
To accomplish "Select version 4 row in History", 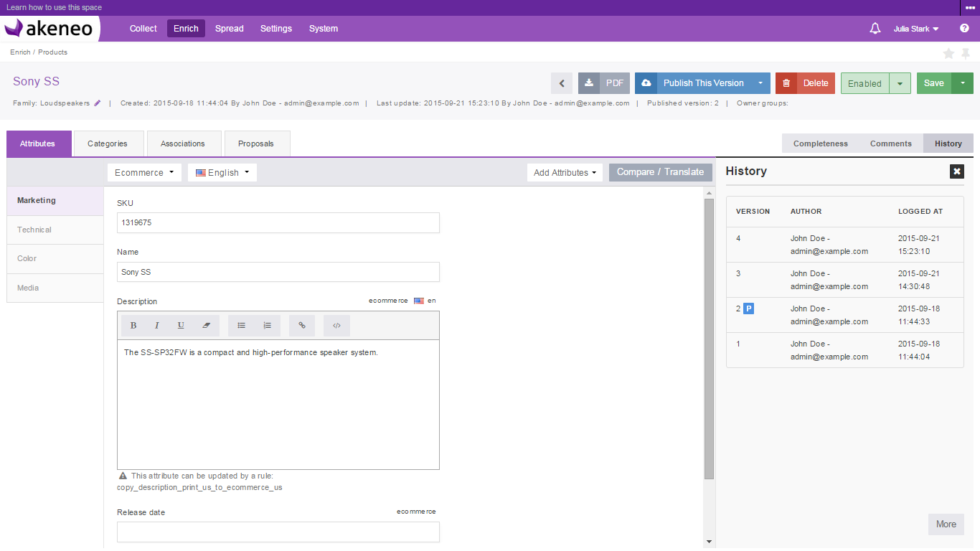I will 844,245.
